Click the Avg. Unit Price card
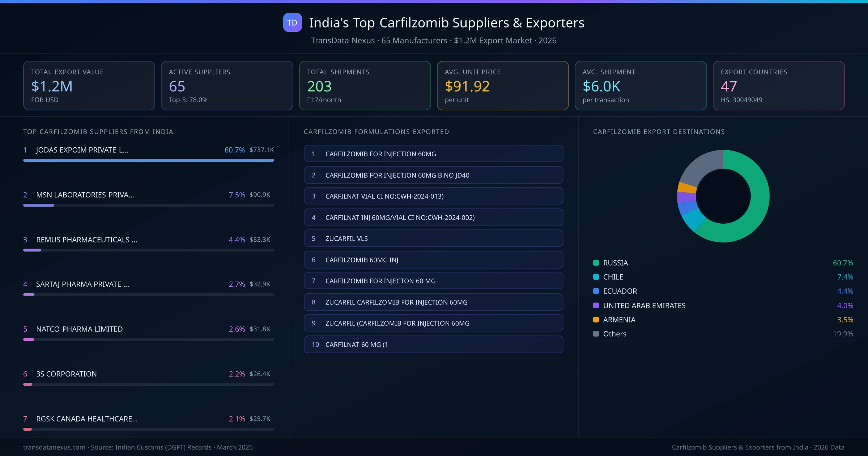Screen dimensions: 868x456 coord(502,85)
